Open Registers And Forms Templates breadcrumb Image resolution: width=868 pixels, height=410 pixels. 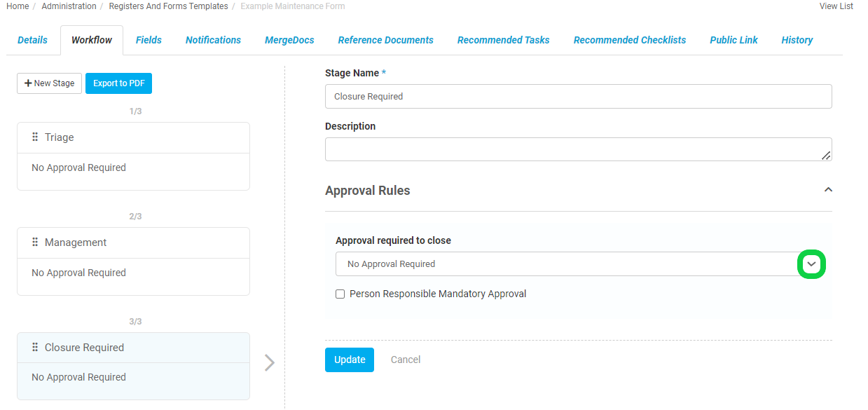tap(168, 6)
